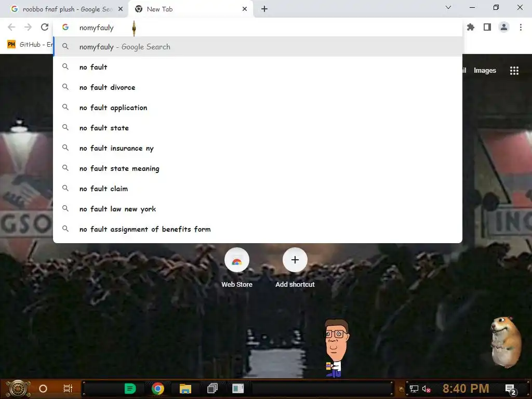Open the Google apps grid
This screenshot has height=399, width=532.
pos(514,71)
